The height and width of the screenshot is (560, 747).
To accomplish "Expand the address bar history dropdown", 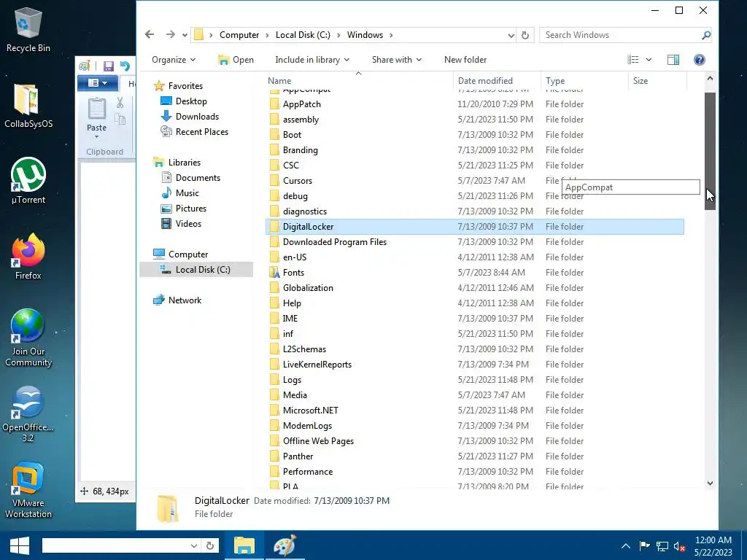I will coord(511,35).
